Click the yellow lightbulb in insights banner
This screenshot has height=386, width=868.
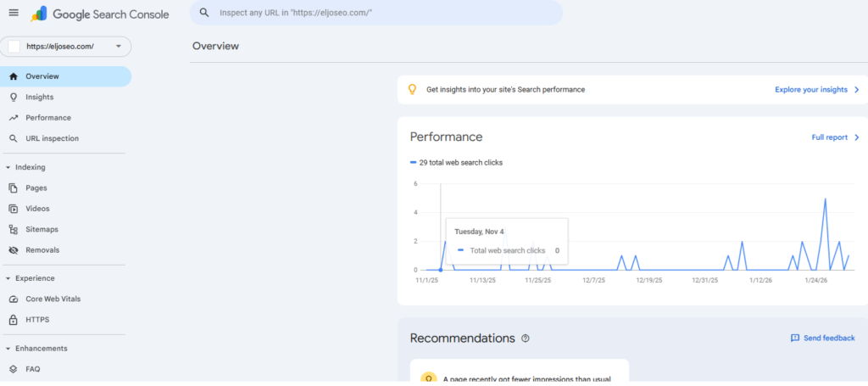coord(412,89)
